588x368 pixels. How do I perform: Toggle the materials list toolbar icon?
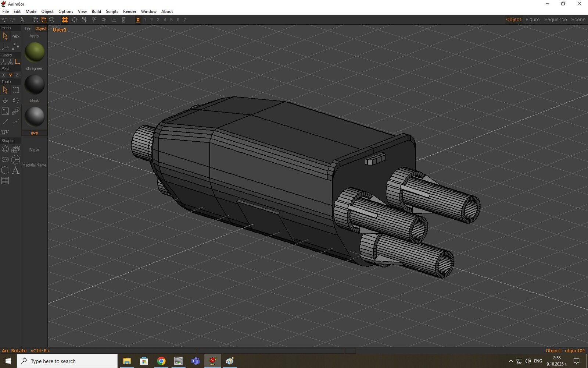coord(104,20)
